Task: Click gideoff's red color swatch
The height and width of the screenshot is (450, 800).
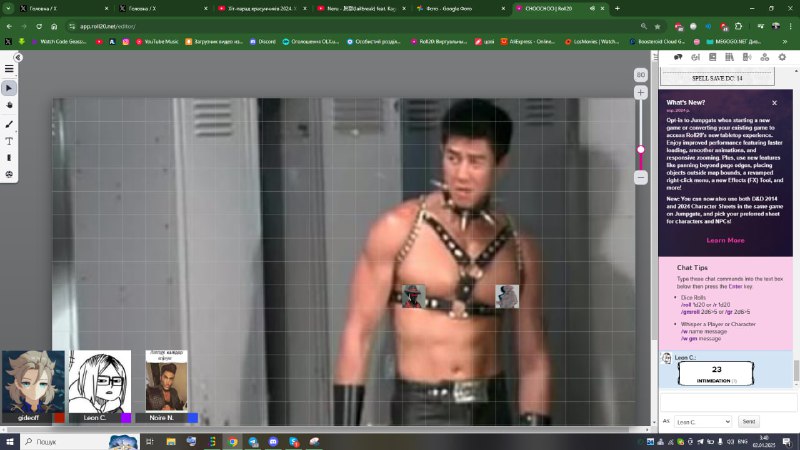Action: pyautogui.click(x=60, y=418)
